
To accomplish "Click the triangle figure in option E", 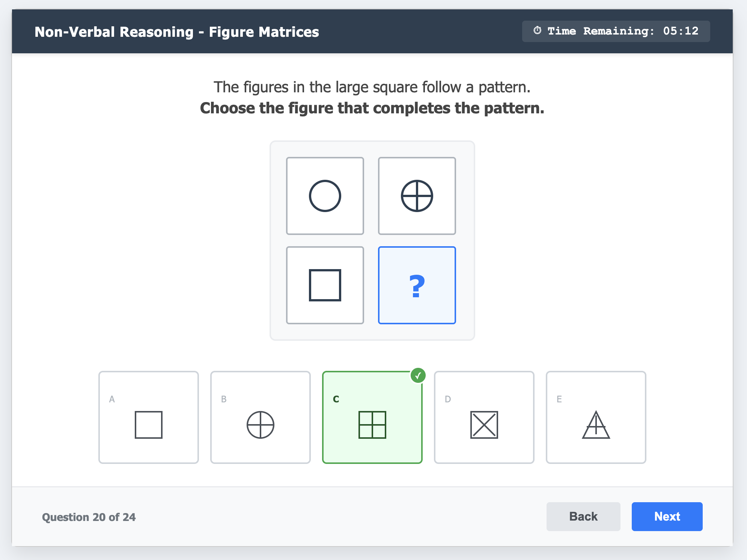I will pyautogui.click(x=596, y=425).
